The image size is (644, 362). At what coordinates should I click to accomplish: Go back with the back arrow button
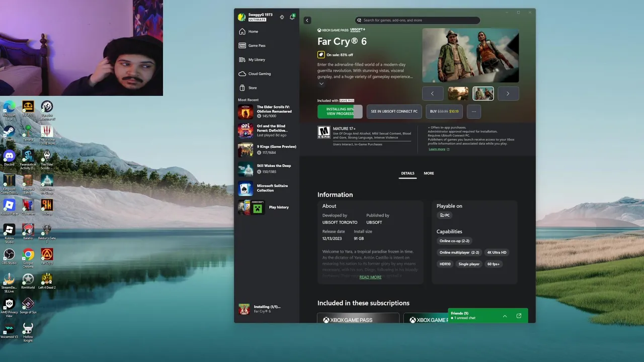point(307,20)
